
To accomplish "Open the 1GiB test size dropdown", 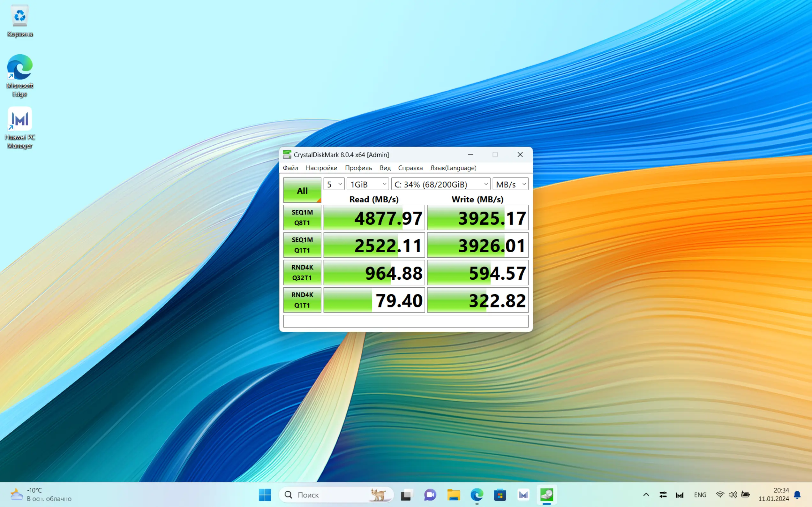I will (x=368, y=184).
